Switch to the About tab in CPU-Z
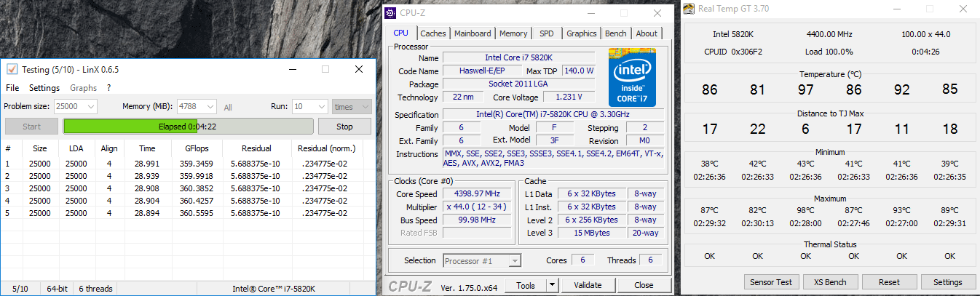Screen dimensions: 980x296 click(647, 33)
